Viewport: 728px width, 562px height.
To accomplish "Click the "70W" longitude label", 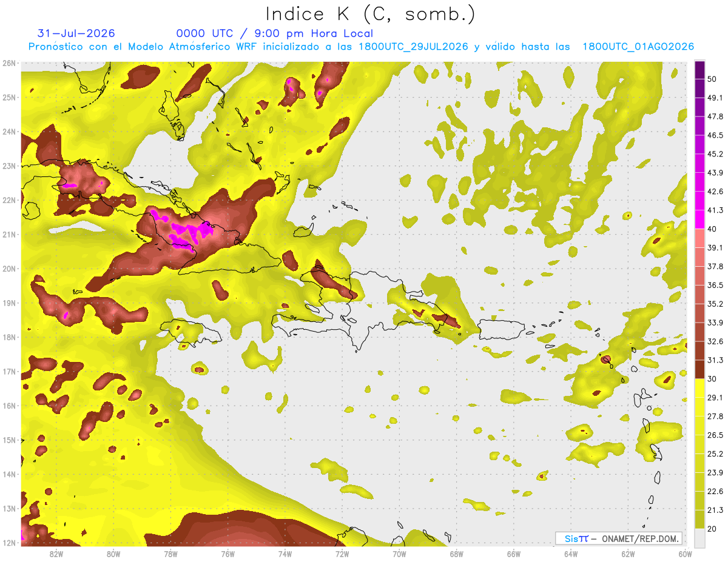I will click(x=399, y=554).
